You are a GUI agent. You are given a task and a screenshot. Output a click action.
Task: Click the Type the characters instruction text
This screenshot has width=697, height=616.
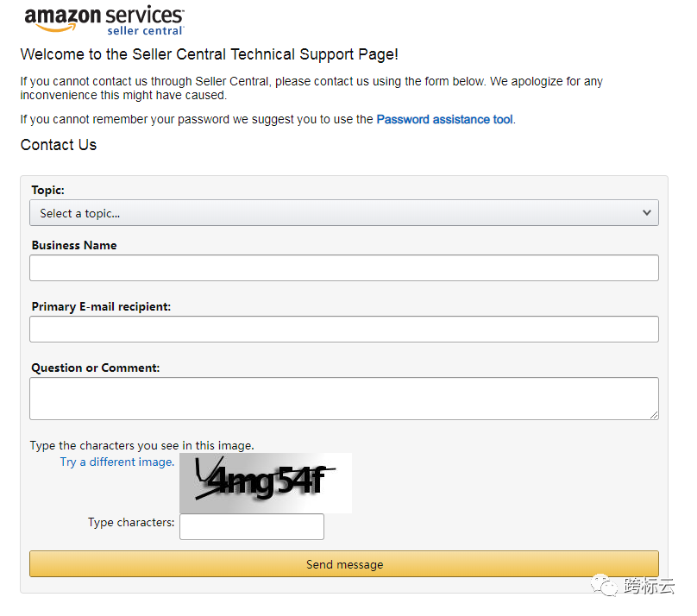pos(141,446)
